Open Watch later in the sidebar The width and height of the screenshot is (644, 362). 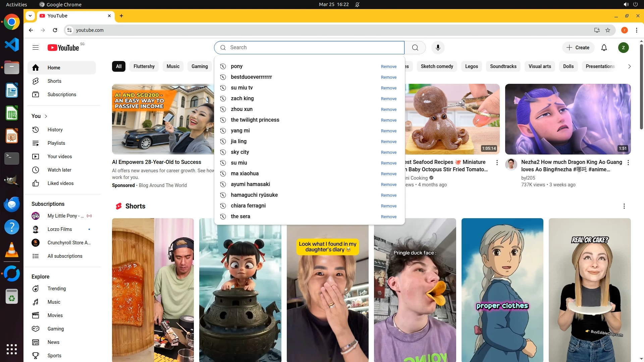pyautogui.click(x=59, y=170)
